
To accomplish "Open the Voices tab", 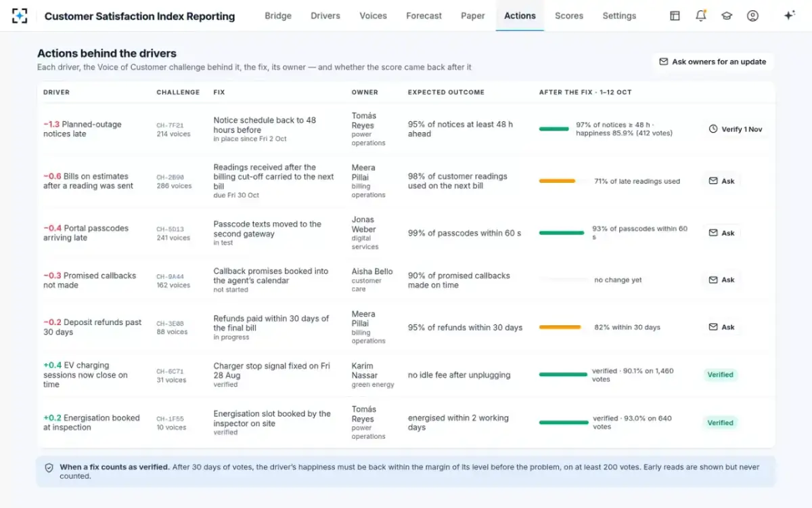I will (374, 16).
